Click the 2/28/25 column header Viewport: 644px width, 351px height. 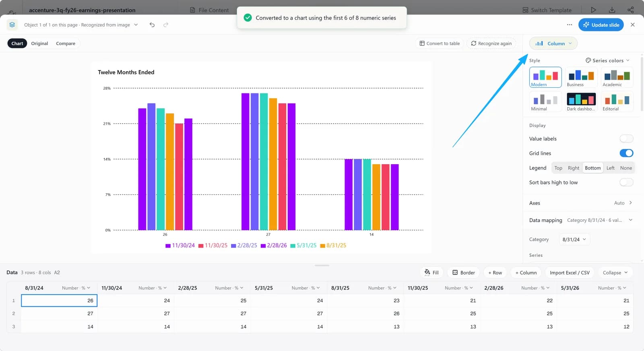tap(188, 288)
